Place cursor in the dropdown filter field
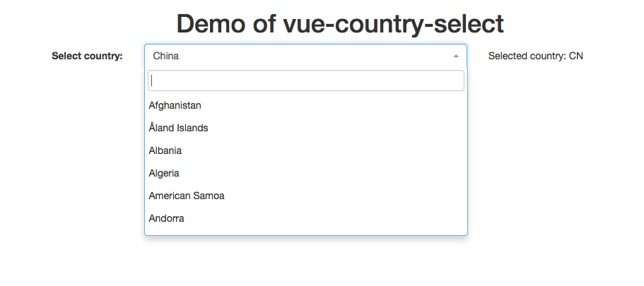This screenshot has width=644, height=286. click(x=305, y=81)
